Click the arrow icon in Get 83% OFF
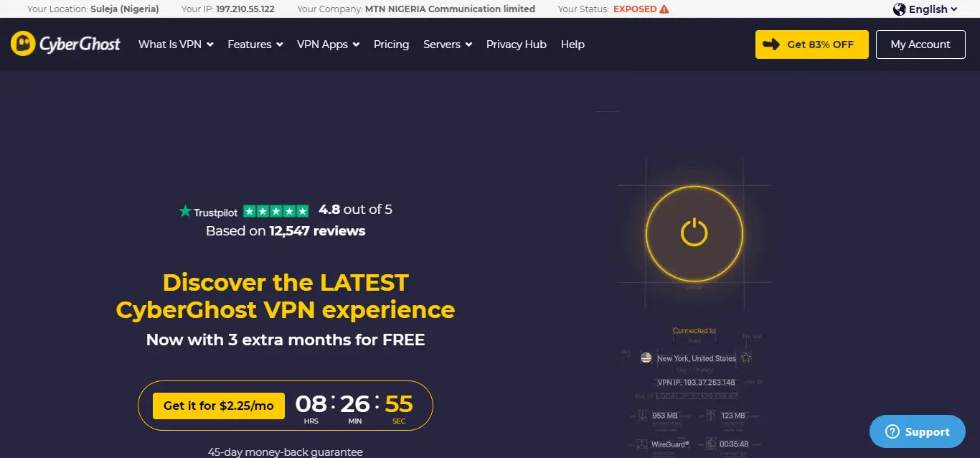Image resolution: width=980 pixels, height=458 pixels. [x=771, y=45]
